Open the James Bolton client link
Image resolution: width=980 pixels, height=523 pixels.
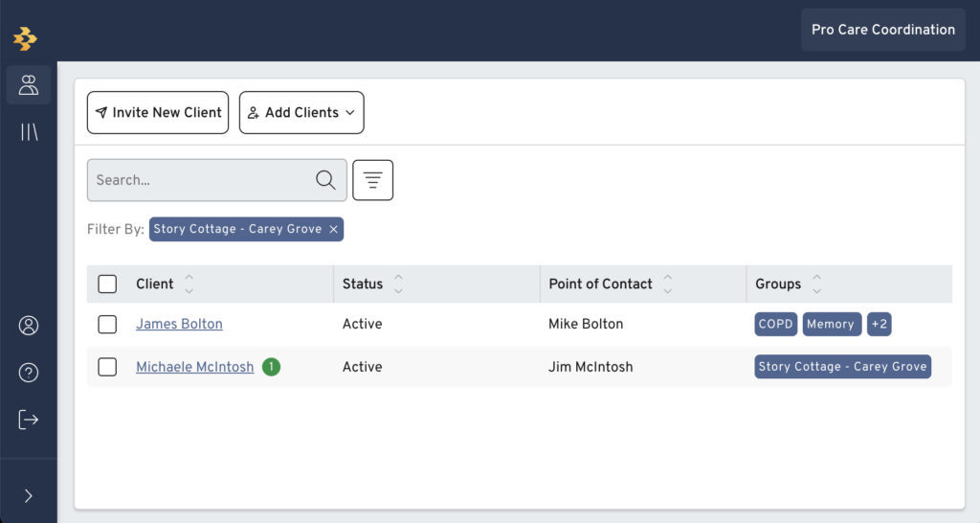click(x=179, y=324)
